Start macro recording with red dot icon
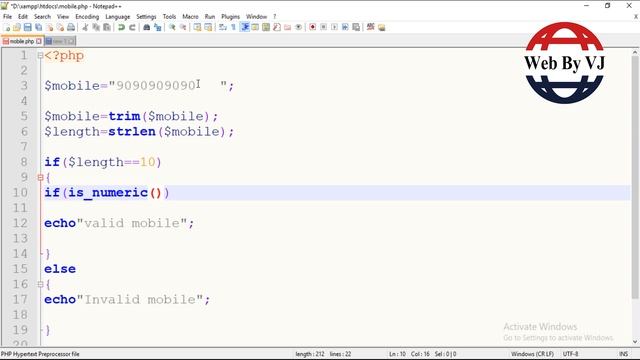This screenshot has width=640, height=360. coord(313,27)
